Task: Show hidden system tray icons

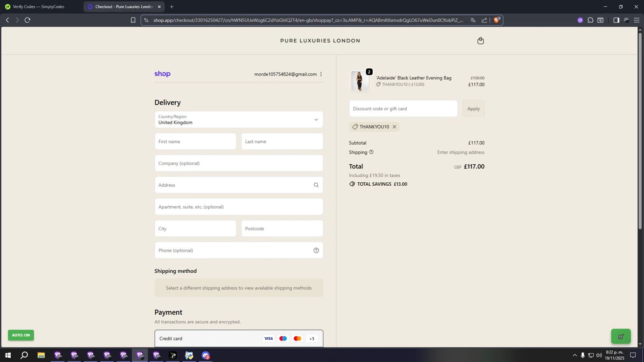Action: 575,355
